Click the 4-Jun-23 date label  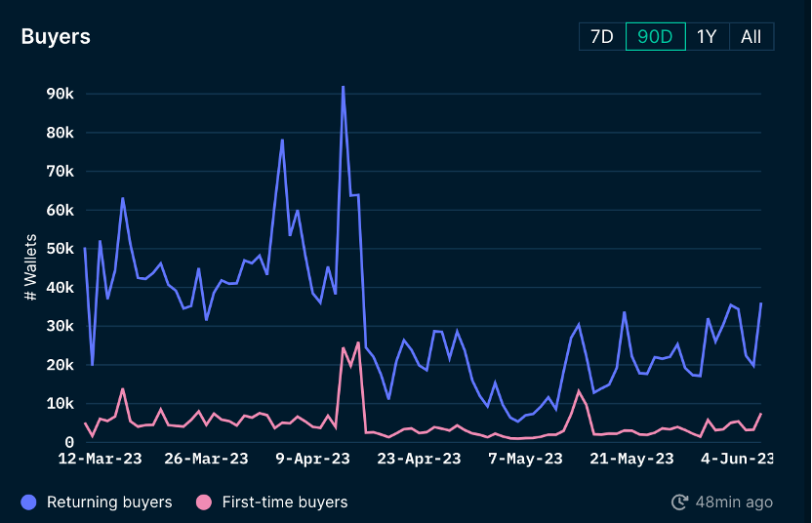click(739, 459)
